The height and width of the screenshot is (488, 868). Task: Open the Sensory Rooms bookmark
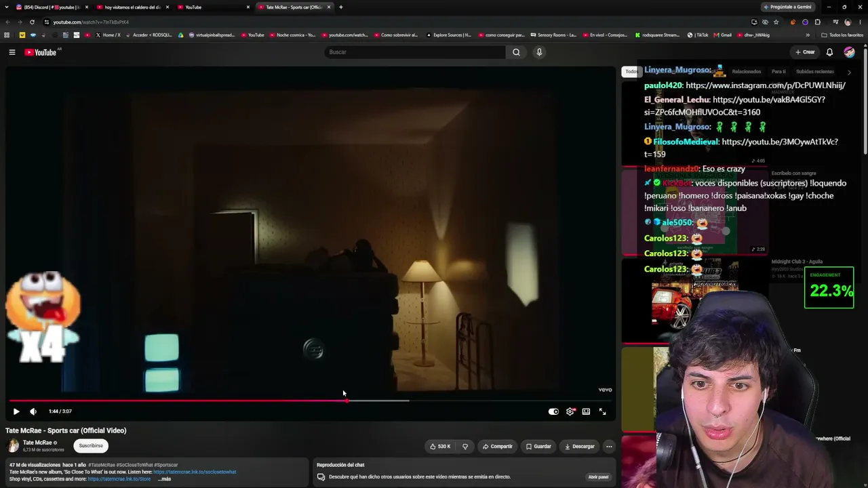click(553, 35)
